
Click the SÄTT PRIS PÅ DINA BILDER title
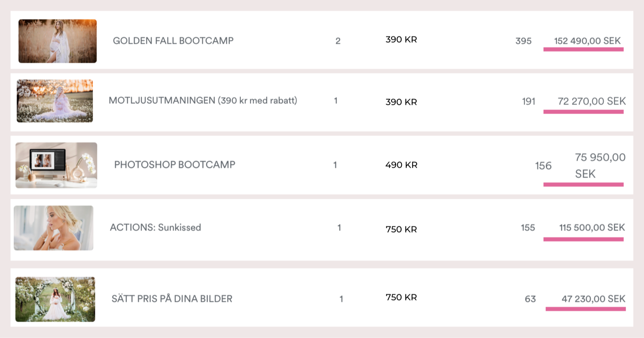[x=172, y=299]
